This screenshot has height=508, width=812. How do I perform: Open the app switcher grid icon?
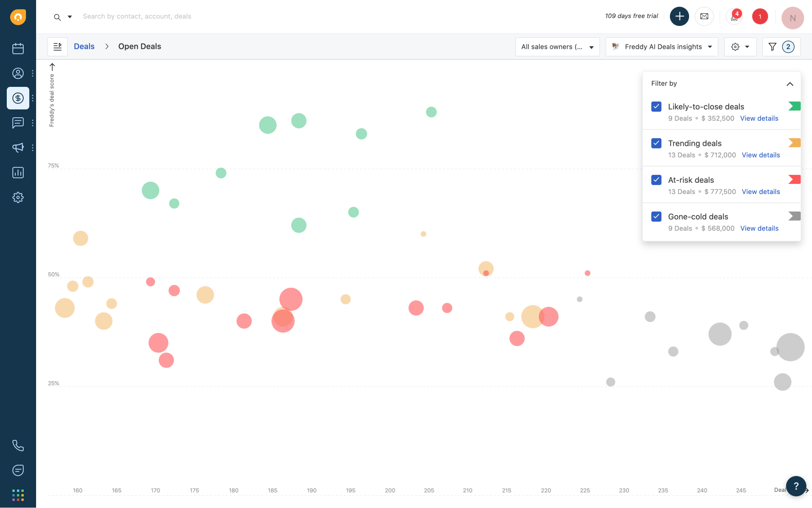[18, 495]
